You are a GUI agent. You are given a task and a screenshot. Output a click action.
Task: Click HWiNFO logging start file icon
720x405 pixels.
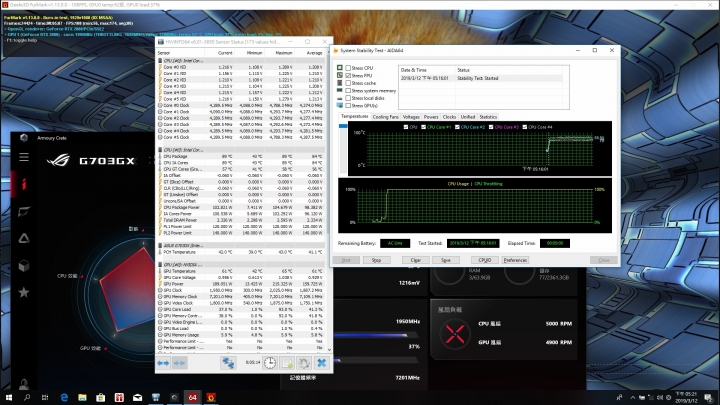(x=287, y=363)
